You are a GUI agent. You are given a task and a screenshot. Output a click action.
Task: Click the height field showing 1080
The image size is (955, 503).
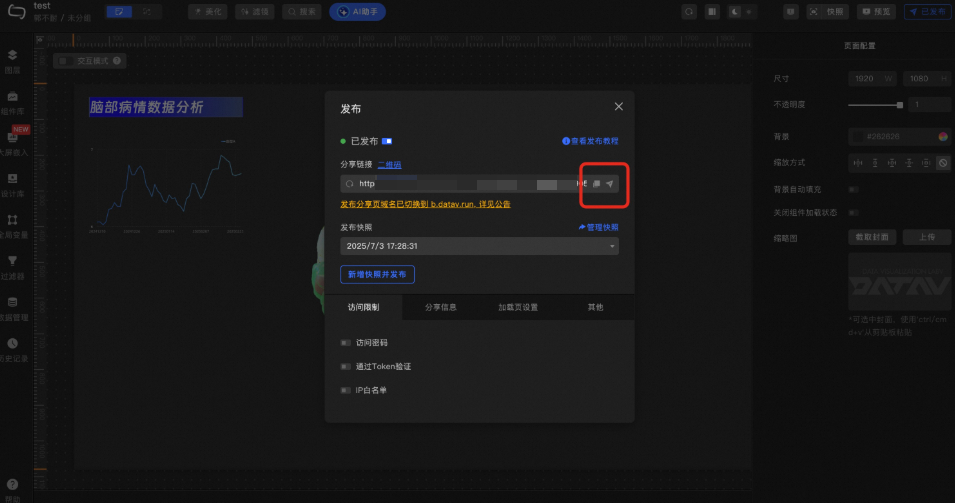click(926, 79)
